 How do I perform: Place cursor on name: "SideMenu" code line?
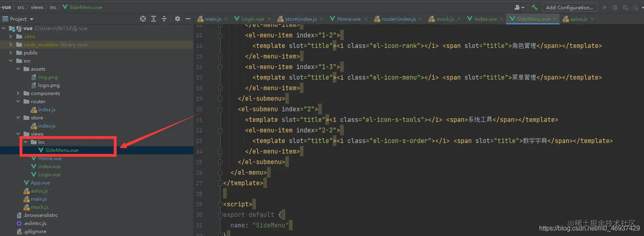259,225
